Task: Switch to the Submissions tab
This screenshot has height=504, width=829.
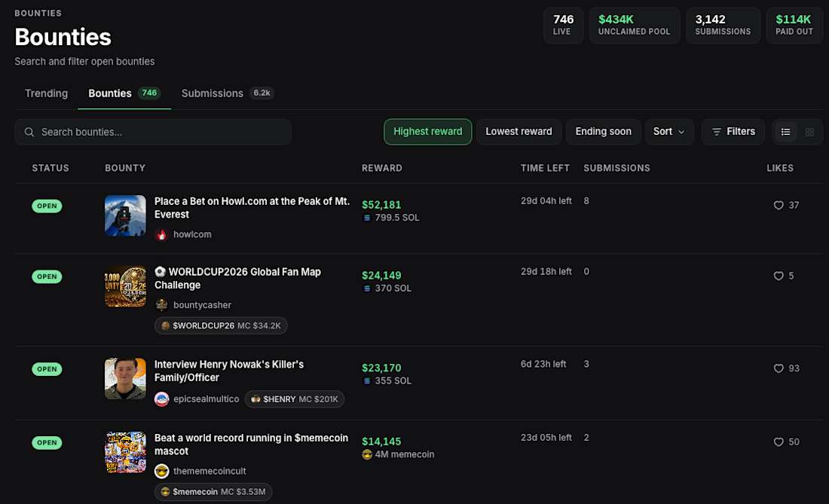Action: click(228, 93)
